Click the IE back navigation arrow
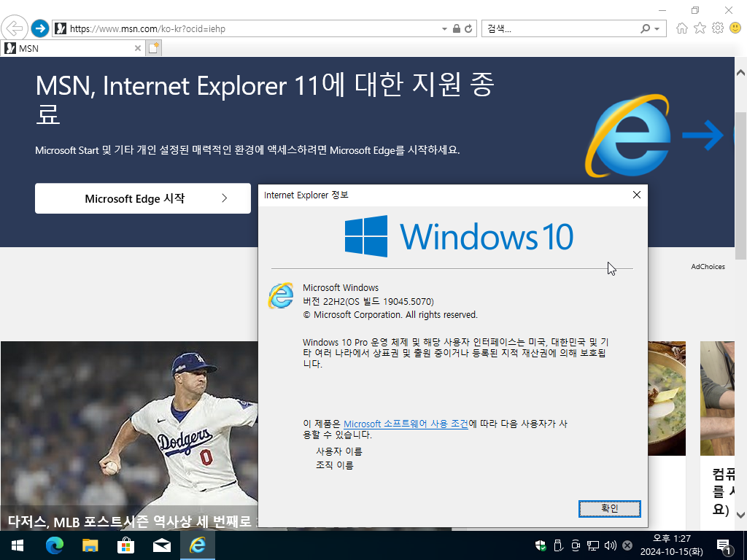 point(15,28)
